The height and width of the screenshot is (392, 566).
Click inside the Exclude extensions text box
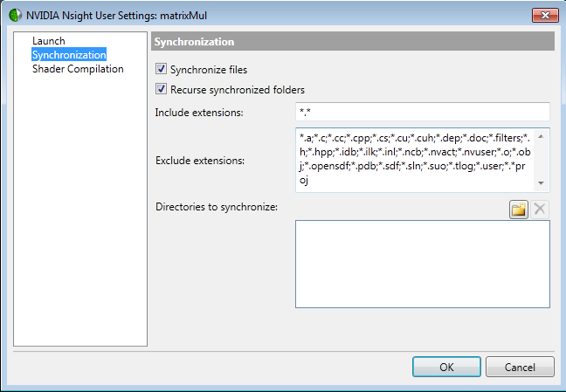coord(414,159)
